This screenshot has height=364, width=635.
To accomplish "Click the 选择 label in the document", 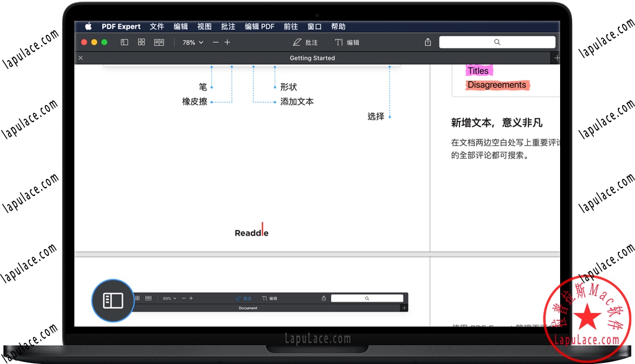I will pyautogui.click(x=376, y=116).
